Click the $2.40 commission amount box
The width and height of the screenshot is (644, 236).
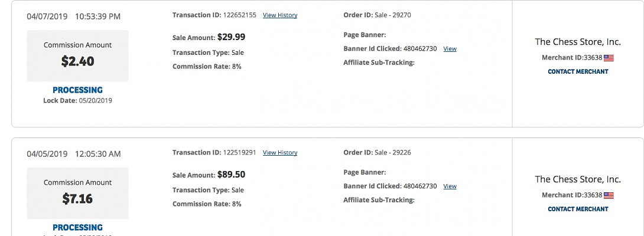click(77, 56)
